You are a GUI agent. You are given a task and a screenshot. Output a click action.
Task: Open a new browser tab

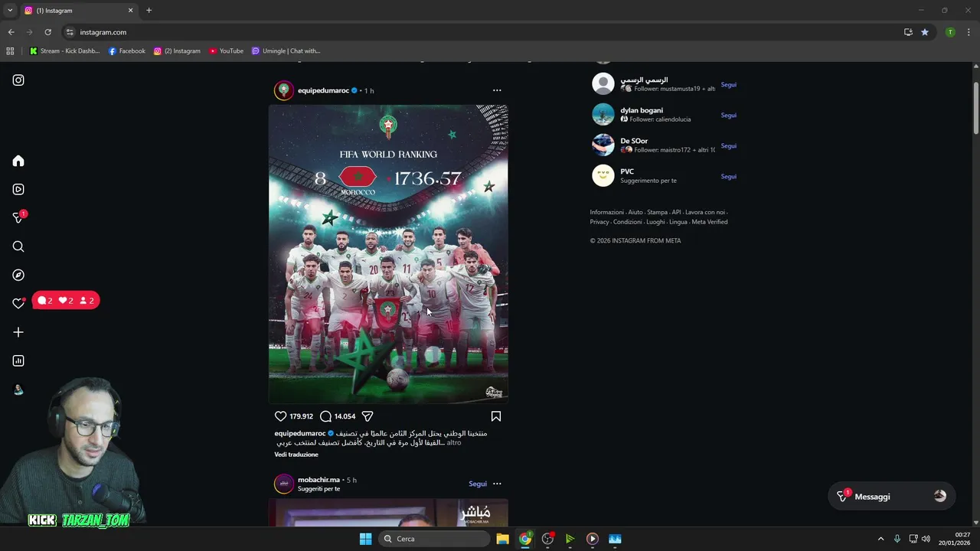pos(149,10)
